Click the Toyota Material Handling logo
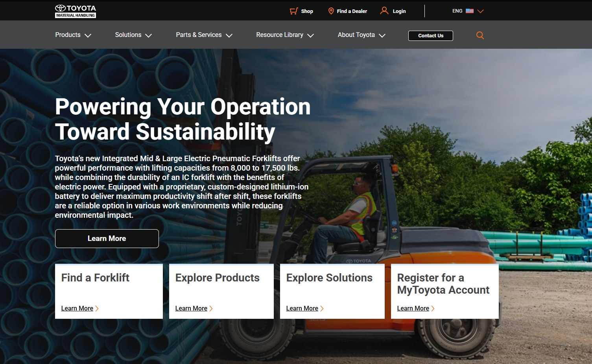Screen dimensions: 592x364 click(x=76, y=11)
